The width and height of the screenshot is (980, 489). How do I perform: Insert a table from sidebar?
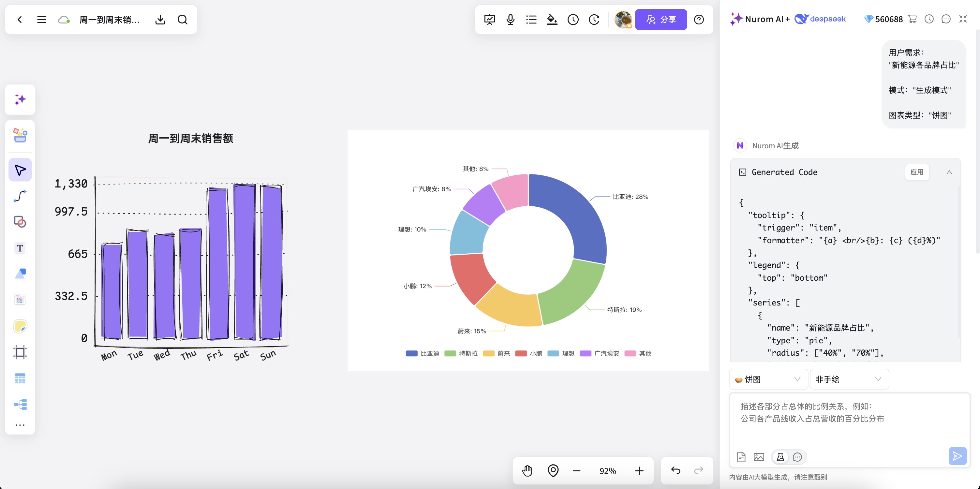[x=20, y=378]
